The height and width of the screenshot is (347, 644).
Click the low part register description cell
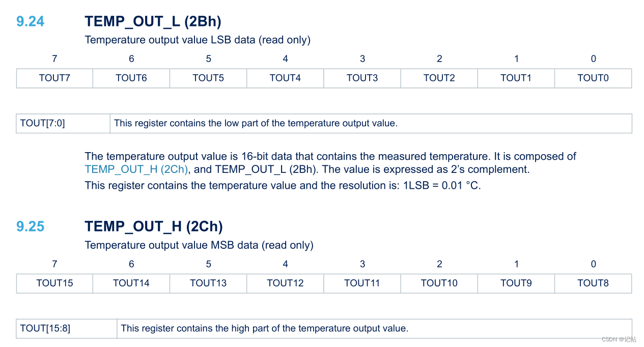[x=371, y=124]
